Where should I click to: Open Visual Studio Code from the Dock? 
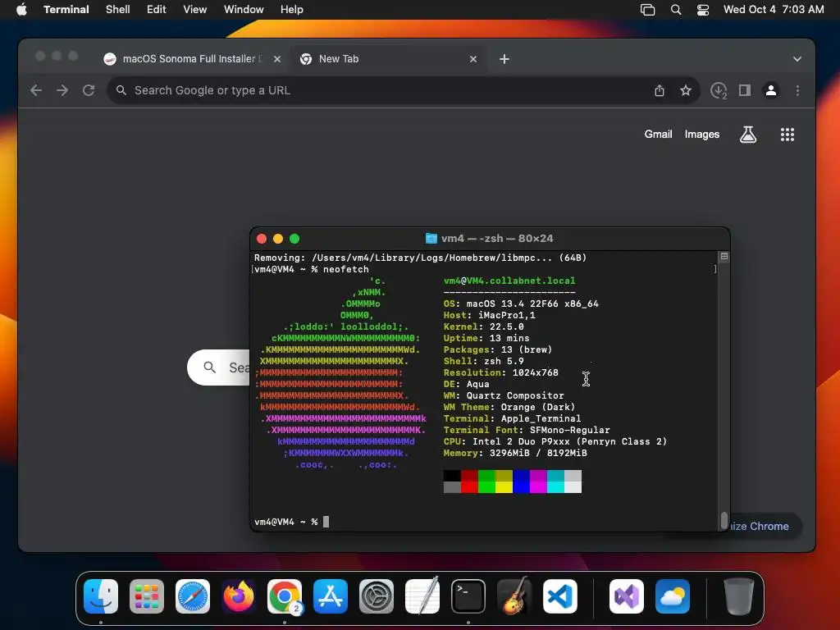(x=559, y=596)
